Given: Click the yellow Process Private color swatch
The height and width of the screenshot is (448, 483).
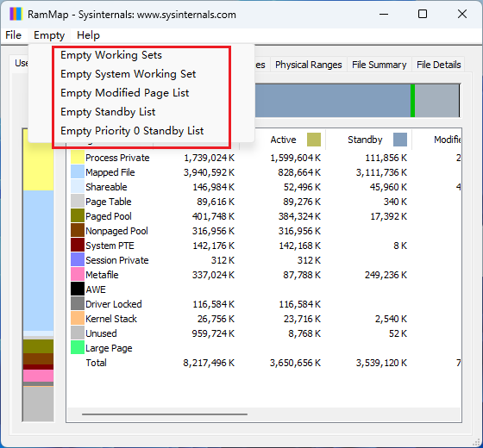Looking at the screenshot, I should tap(78, 158).
